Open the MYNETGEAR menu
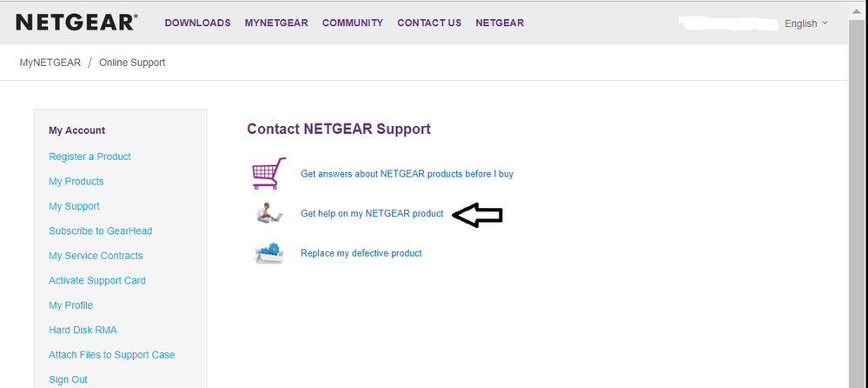868x388 pixels. (276, 23)
